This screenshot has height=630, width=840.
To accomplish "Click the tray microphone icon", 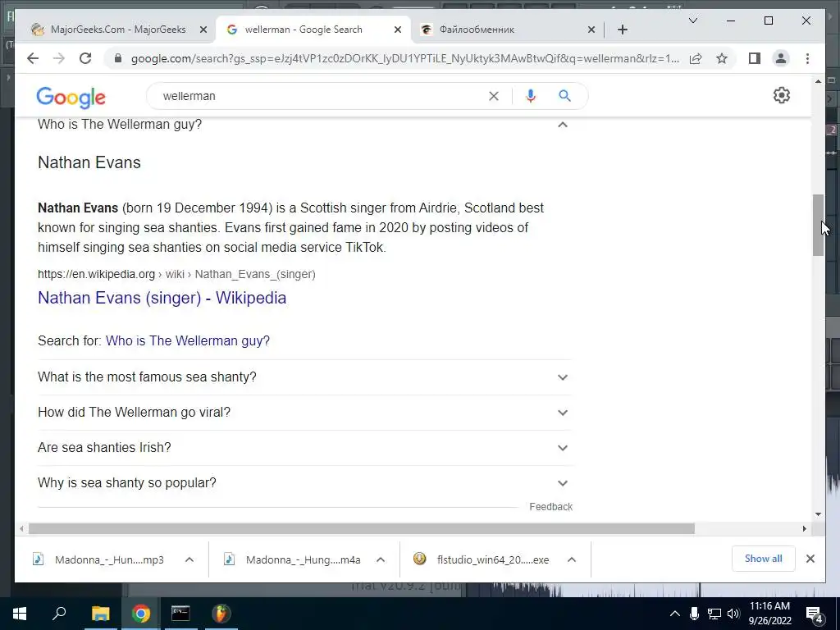I will point(694,614).
